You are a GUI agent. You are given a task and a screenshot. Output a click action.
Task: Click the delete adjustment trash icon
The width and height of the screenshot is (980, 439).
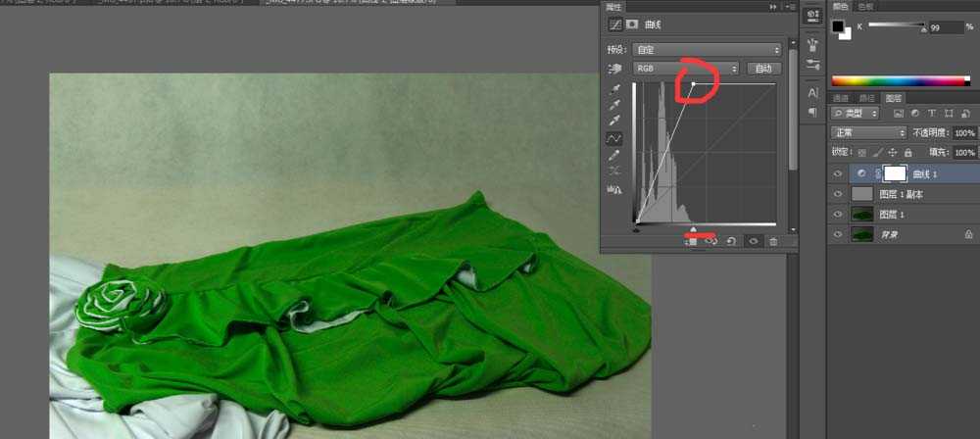click(773, 241)
